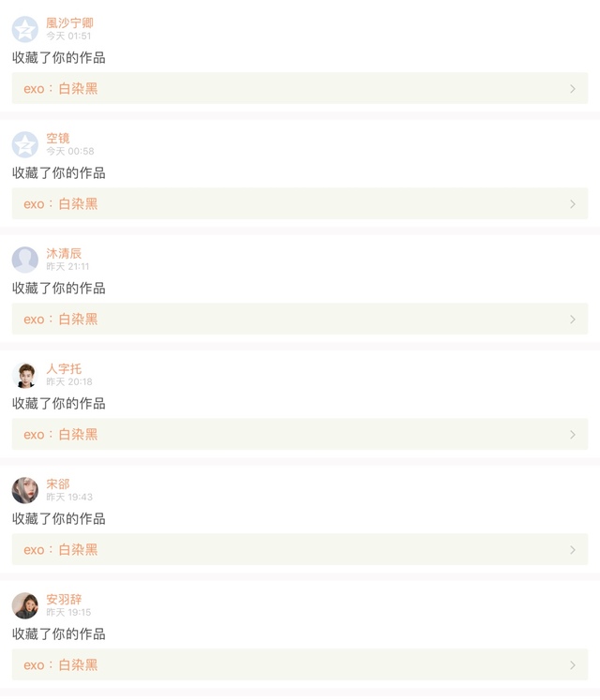Open 'exo：白染黑' work under 安羽辞
The image size is (600, 700).
(x=61, y=665)
